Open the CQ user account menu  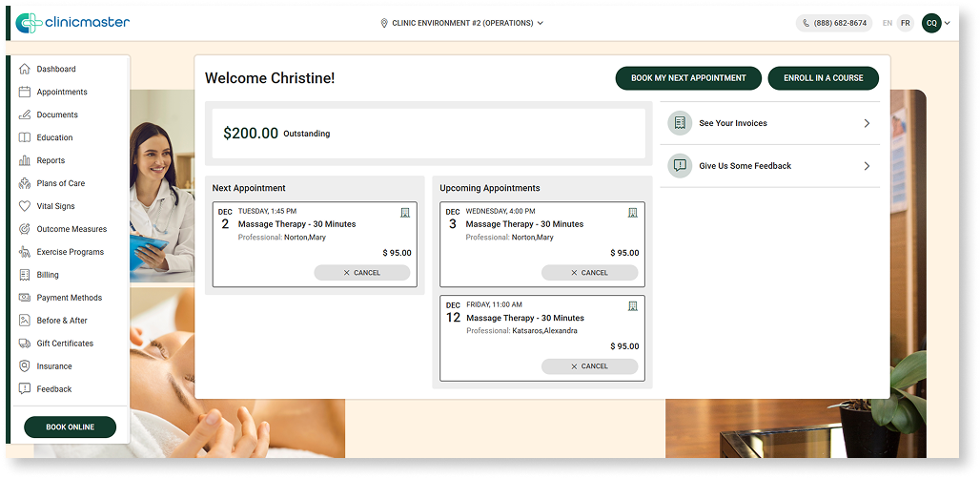pos(935,23)
